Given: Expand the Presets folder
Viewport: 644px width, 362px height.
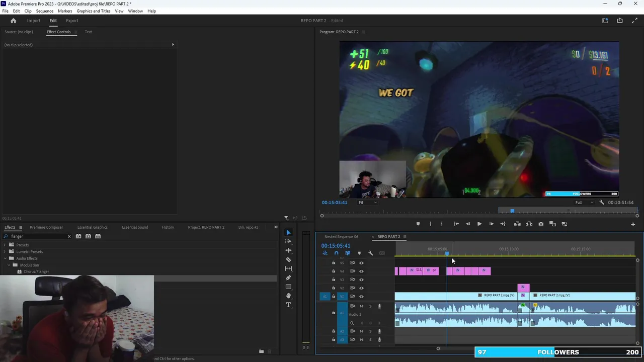Looking at the screenshot, I should [5, 245].
